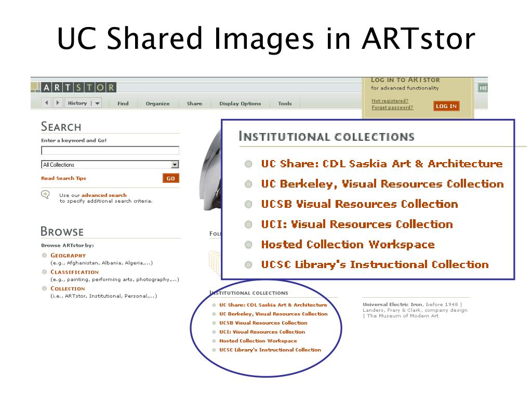Open UCSB Visual Resources Collection in small circled list
Image resolution: width=532 pixels, height=399 pixels.
pyautogui.click(x=263, y=323)
